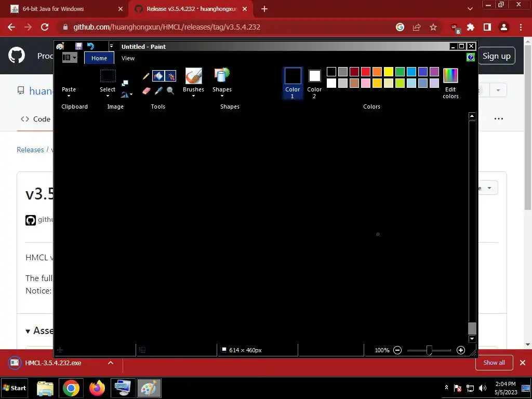Click the Paint Help question mark icon
The width and height of the screenshot is (532, 399).
coord(471,57)
